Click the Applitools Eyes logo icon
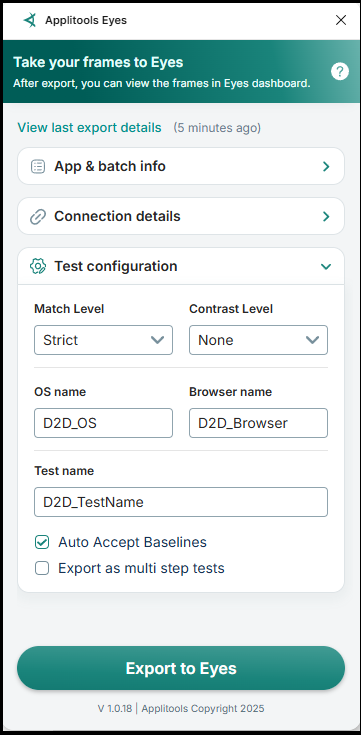 click(x=30, y=20)
